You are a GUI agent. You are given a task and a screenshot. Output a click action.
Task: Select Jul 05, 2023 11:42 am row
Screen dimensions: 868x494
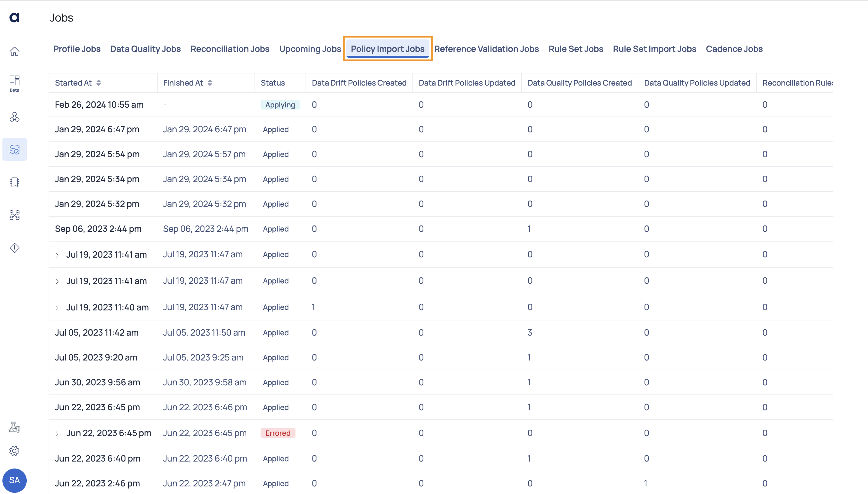click(441, 333)
